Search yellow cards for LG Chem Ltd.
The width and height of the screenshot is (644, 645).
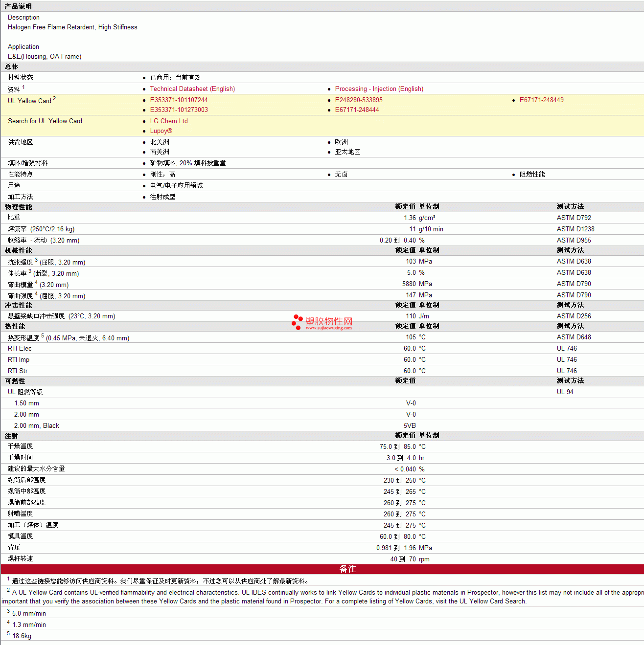click(169, 121)
